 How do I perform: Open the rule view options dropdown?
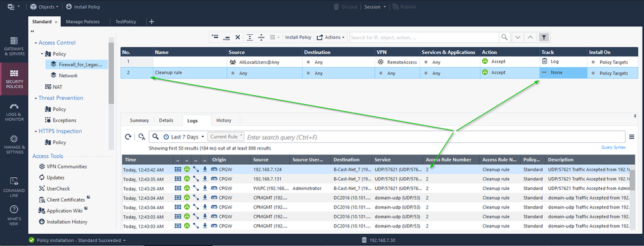pos(275,37)
